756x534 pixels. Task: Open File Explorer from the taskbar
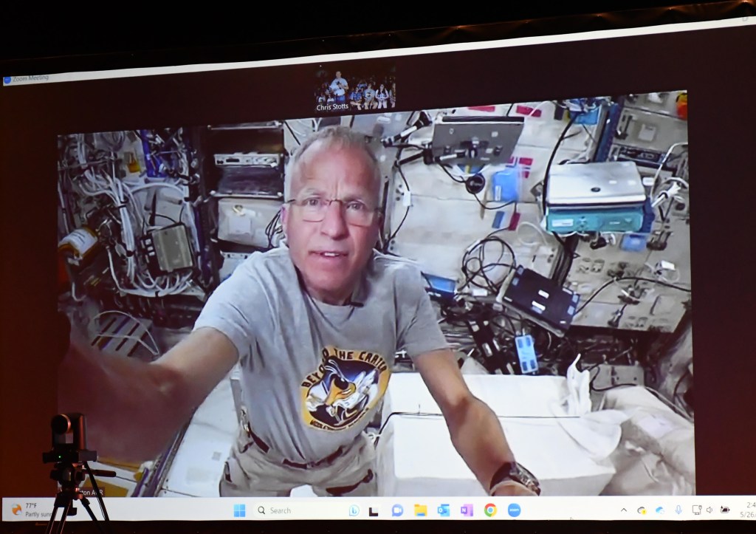(420, 510)
